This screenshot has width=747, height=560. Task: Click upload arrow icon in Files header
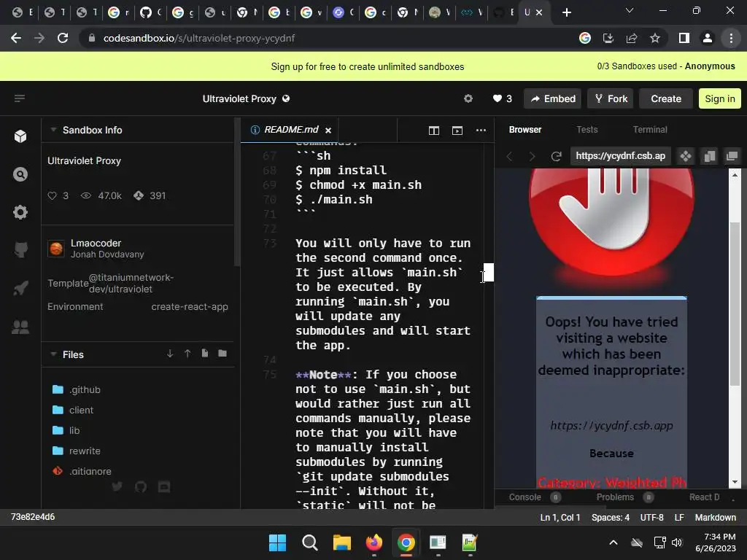pyautogui.click(x=187, y=354)
